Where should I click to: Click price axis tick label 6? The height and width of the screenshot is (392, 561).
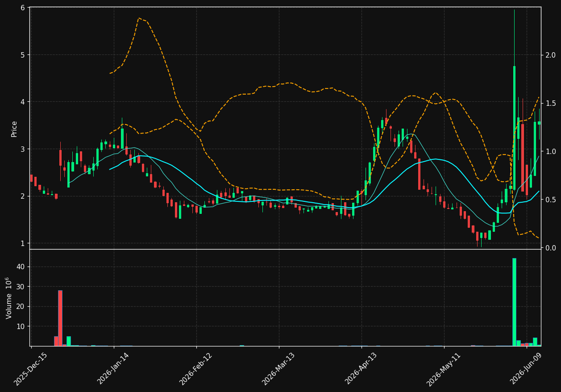(x=22, y=8)
